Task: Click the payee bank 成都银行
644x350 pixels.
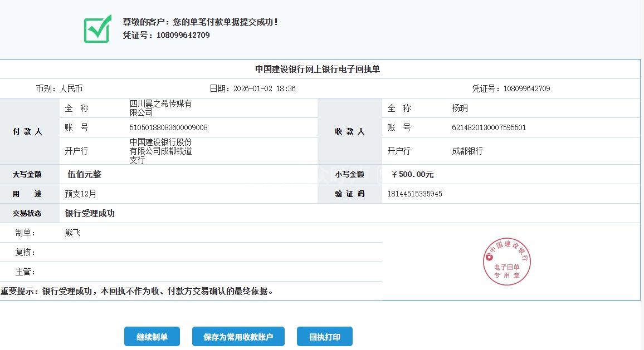Action: tap(467, 151)
